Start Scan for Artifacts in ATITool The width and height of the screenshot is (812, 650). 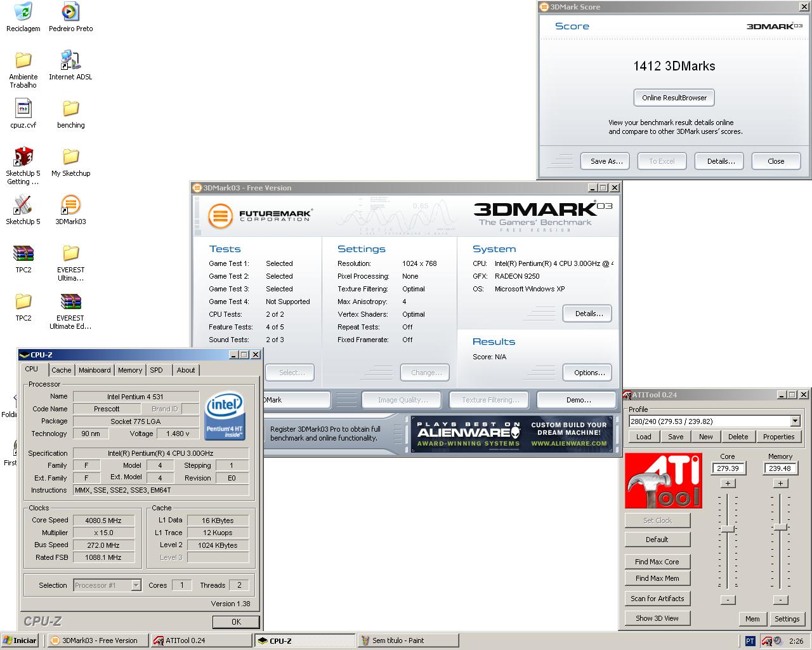[x=657, y=599]
